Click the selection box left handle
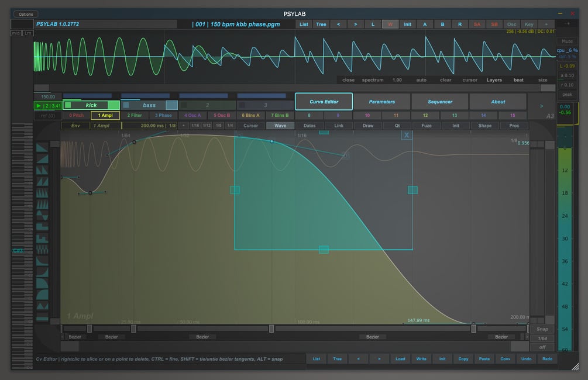 tap(235, 190)
